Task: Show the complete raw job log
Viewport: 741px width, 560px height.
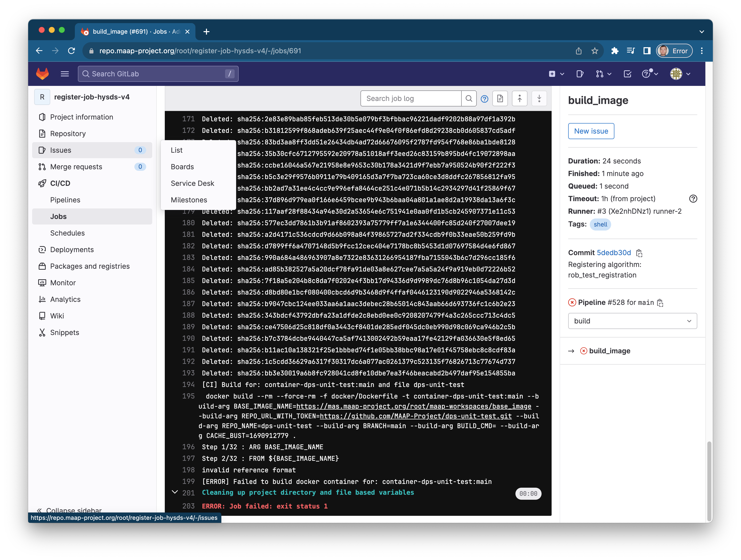Action: tap(500, 98)
